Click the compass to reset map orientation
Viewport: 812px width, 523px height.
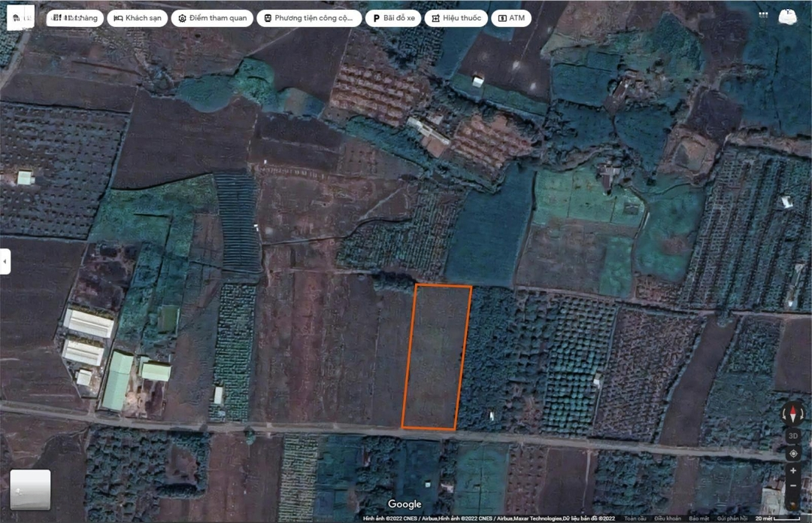click(793, 413)
